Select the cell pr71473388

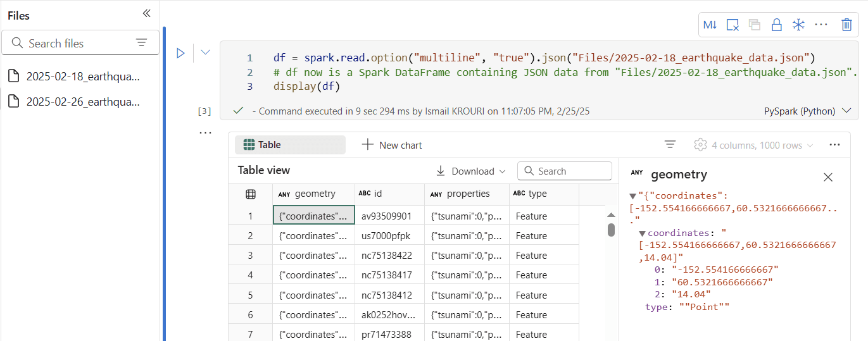pos(389,334)
